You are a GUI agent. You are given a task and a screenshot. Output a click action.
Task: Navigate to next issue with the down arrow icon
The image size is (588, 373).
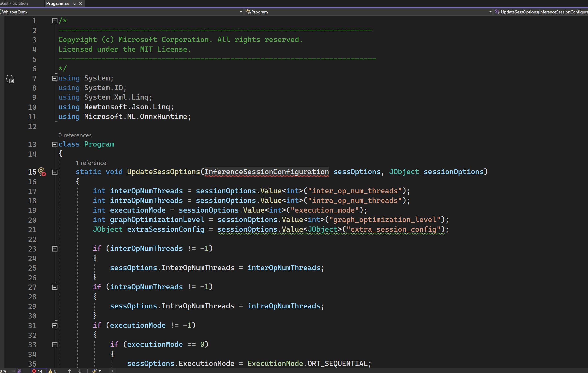click(x=80, y=371)
